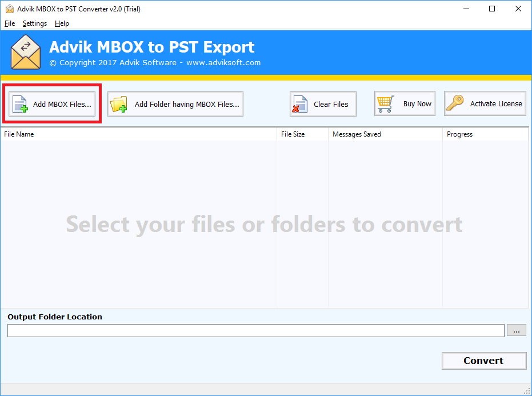532x396 pixels.
Task: Click the application icon in the title bar
Action: (x=10, y=9)
